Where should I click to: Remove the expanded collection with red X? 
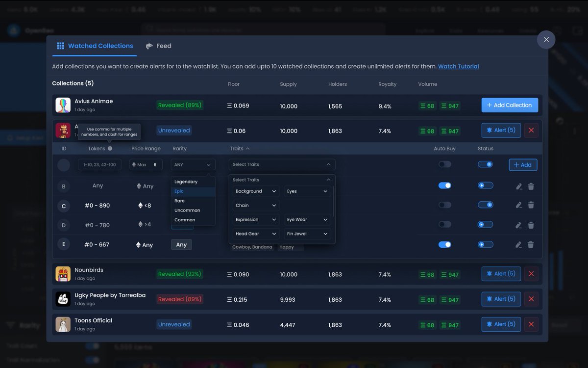pos(531,130)
